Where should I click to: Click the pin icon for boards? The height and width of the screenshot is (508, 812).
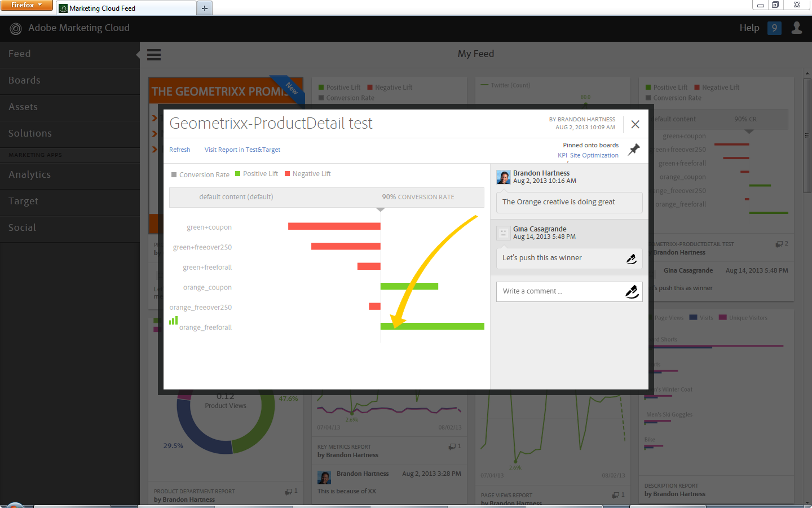(x=634, y=150)
